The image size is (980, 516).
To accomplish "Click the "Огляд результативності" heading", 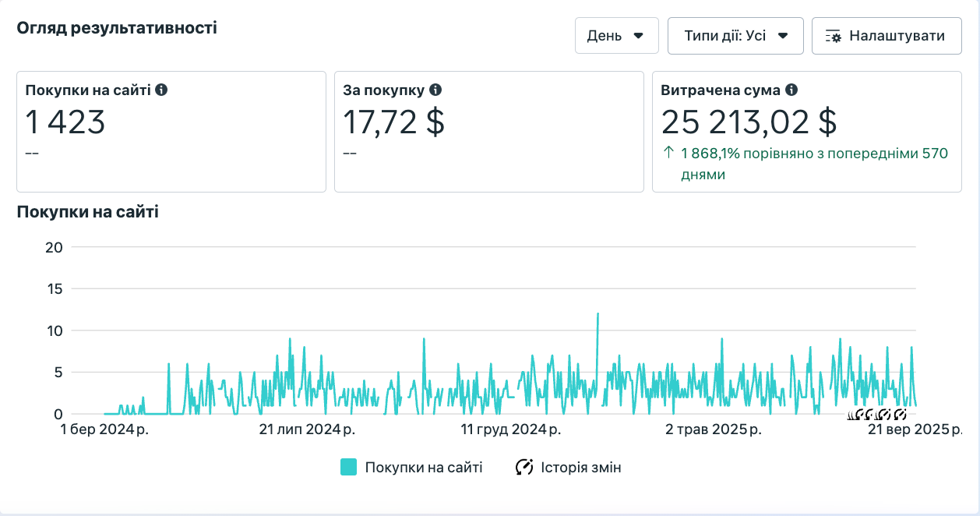I will 117,28.
